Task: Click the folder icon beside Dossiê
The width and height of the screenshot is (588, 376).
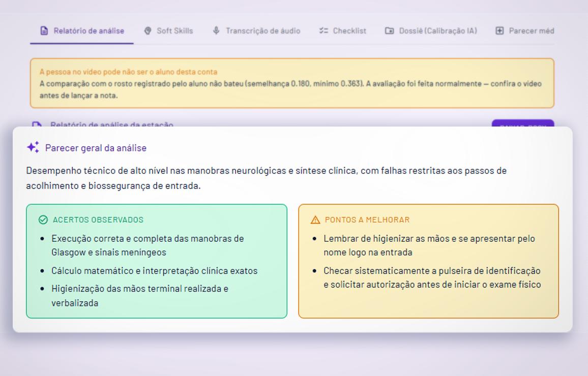Action: point(389,30)
